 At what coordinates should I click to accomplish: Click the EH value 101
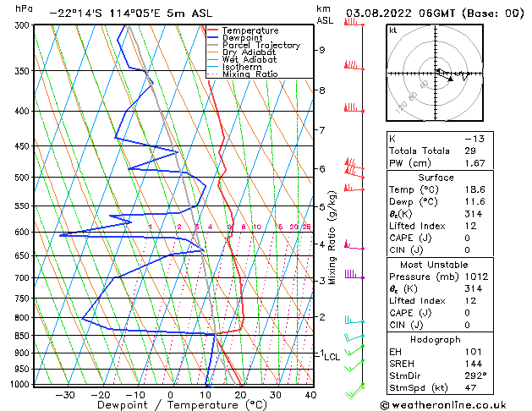click(x=474, y=352)
